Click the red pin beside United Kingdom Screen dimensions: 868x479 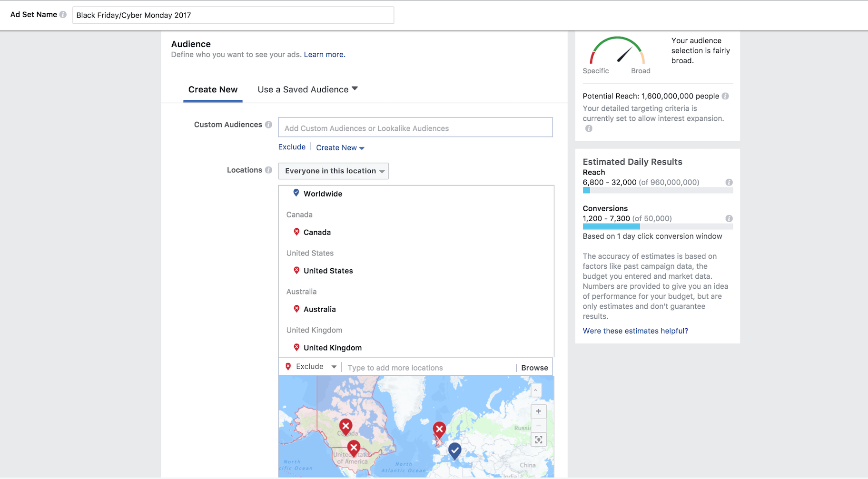click(296, 348)
